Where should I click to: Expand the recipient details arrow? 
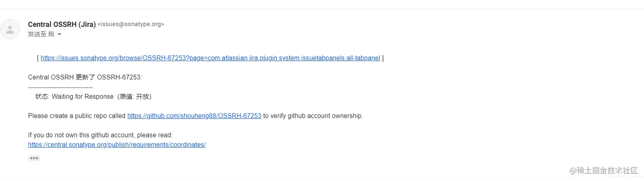(60, 35)
